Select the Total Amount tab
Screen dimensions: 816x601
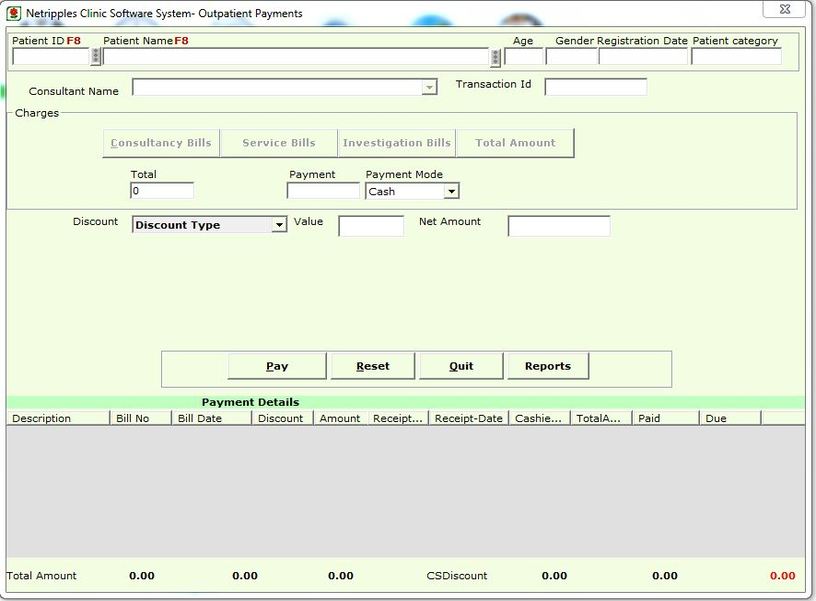point(515,143)
